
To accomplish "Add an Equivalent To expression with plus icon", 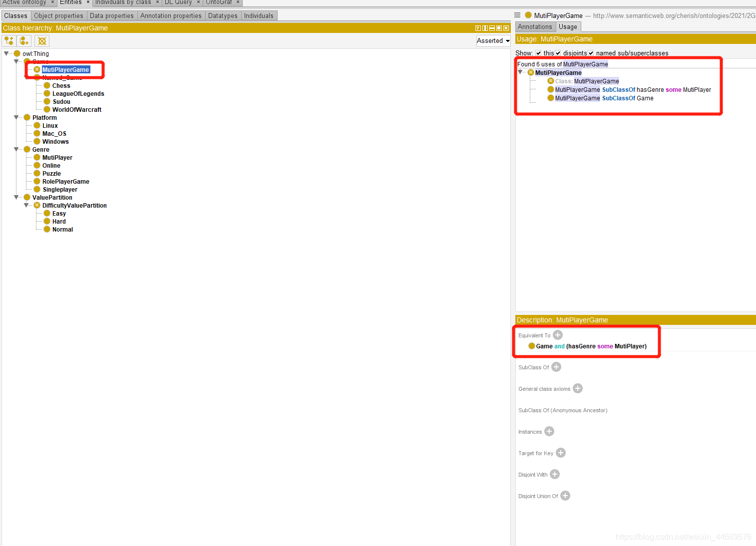I will click(x=558, y=335).
